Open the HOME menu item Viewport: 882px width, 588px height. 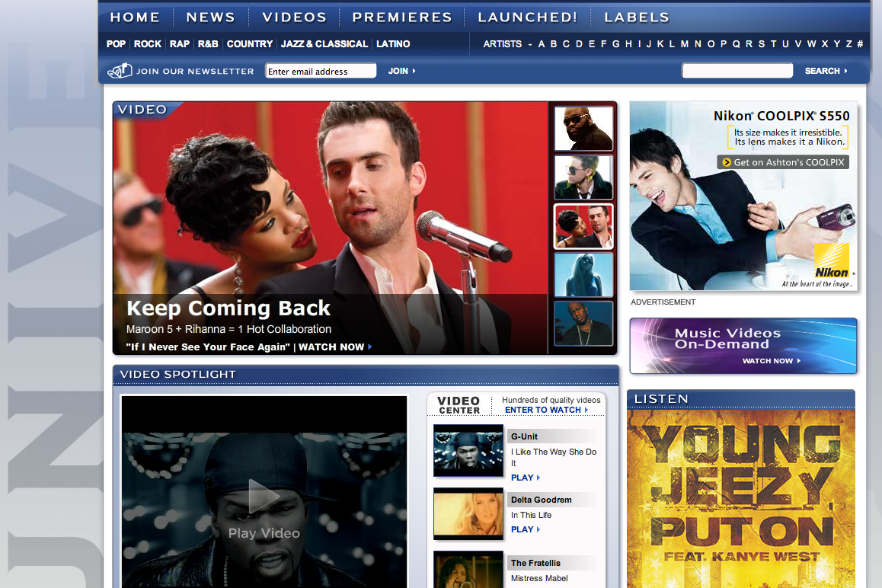point(136,17)
